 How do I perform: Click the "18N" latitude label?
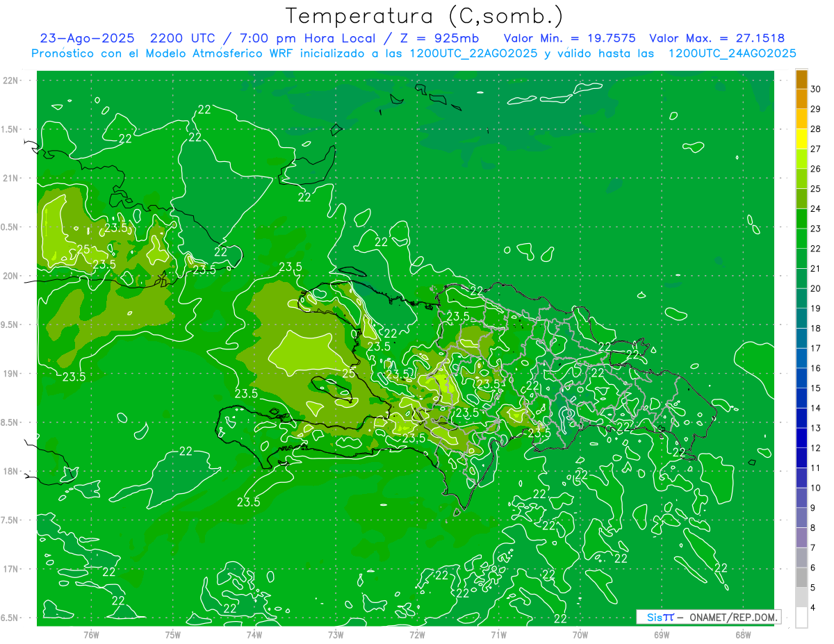10,472
